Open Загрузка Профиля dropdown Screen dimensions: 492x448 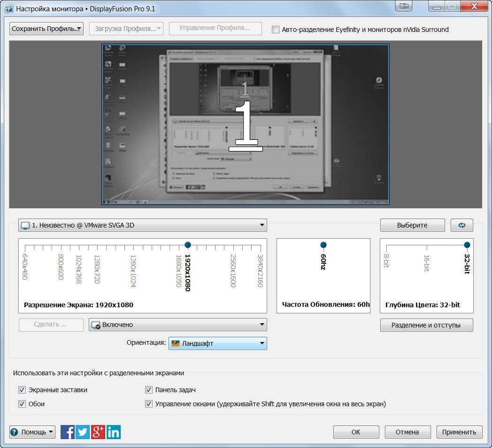coord(126,29)
